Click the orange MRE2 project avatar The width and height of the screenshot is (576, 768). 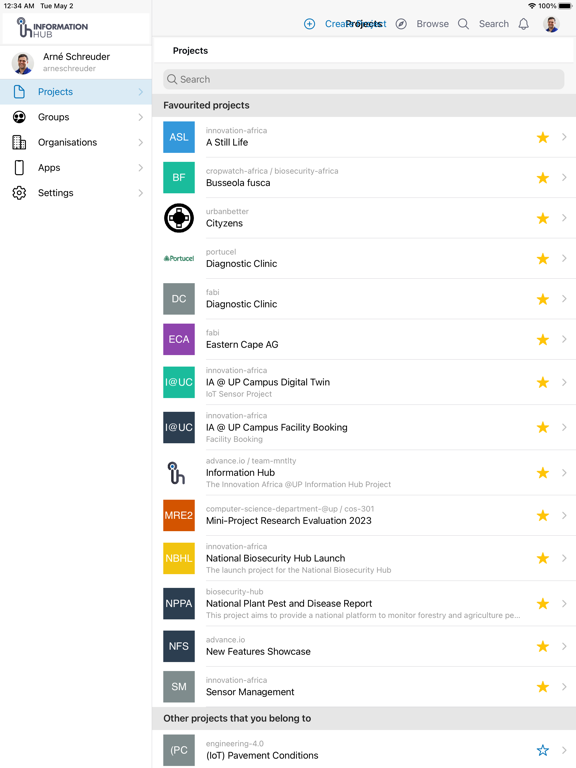pos(179,515)
